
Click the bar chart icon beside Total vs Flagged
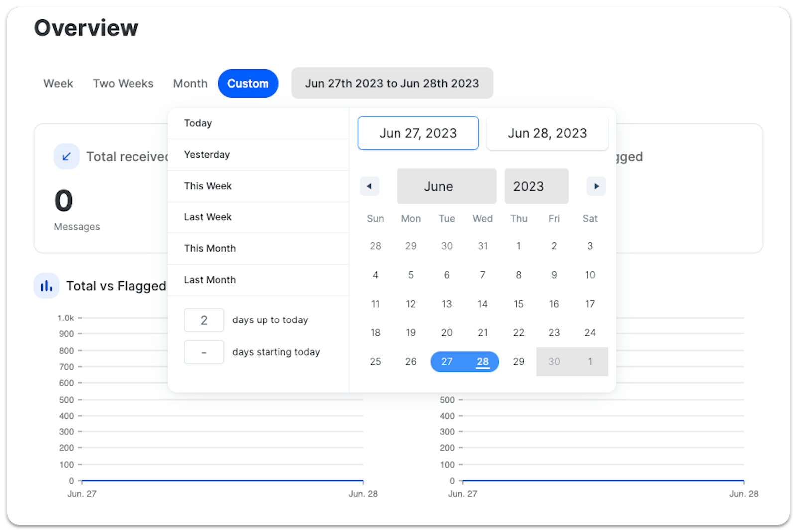[46, 286]
